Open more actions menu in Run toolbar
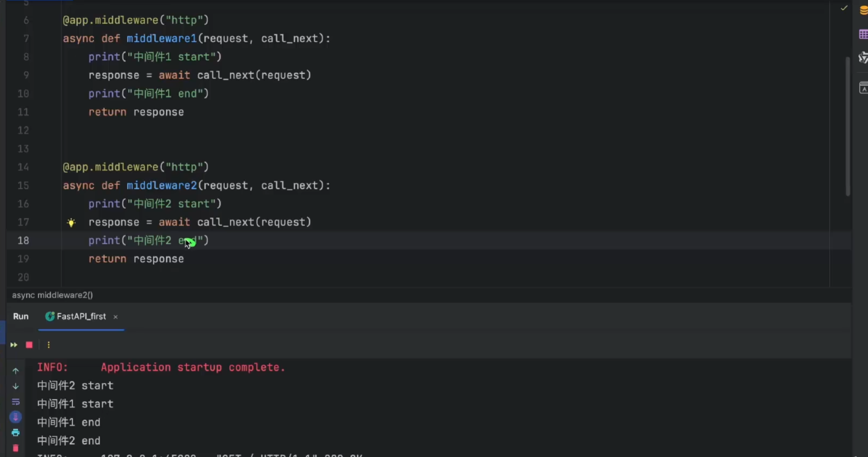Viewport: 868px width, 457px height. click(48, 345)
